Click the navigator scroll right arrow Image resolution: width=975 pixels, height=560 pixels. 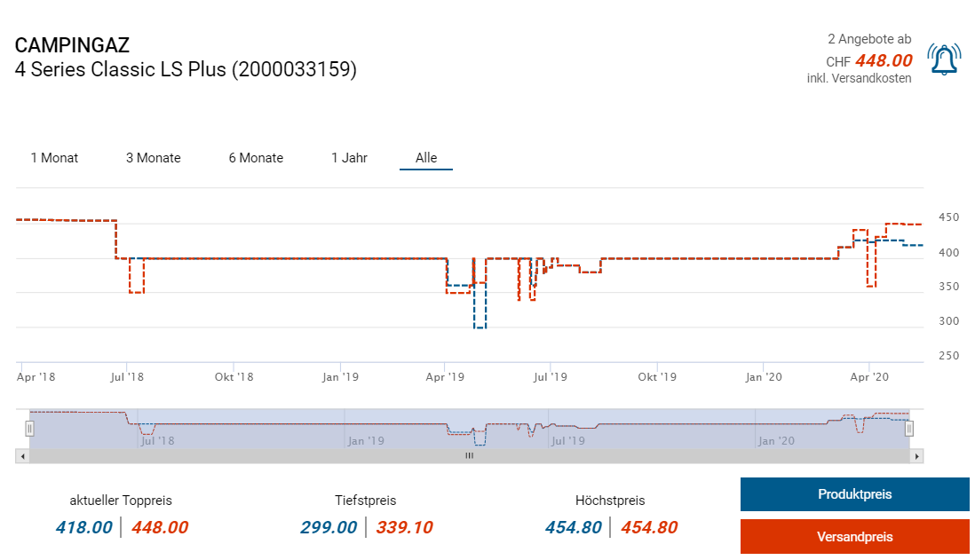(x=917, y=456)
